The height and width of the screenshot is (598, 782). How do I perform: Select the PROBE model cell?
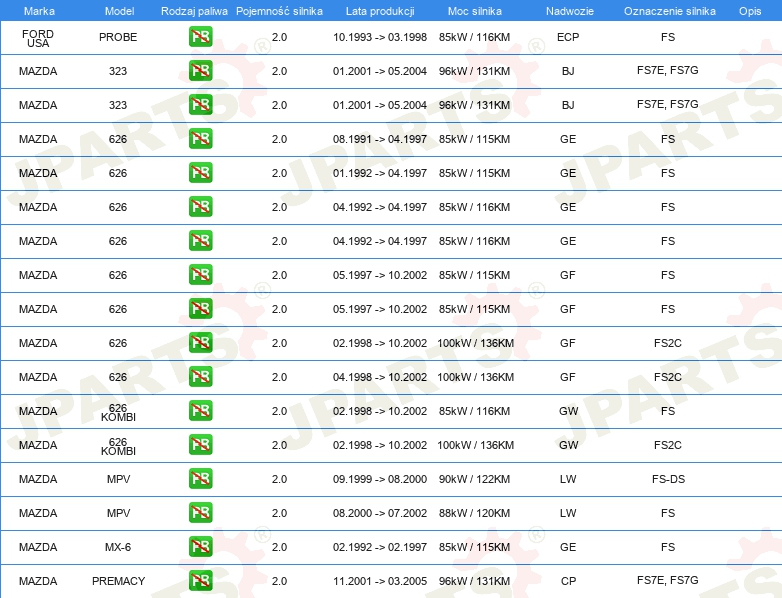coord(118,37)
